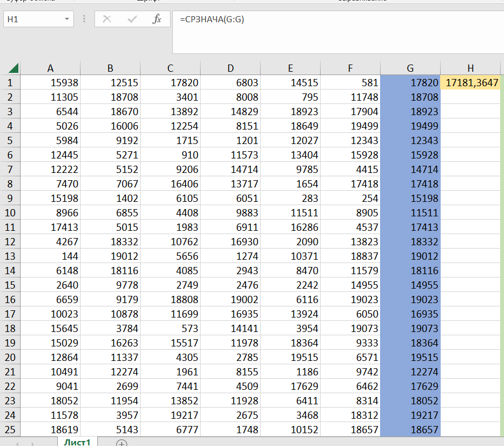Click the three-dot name box resize handle

click(84, 19)
